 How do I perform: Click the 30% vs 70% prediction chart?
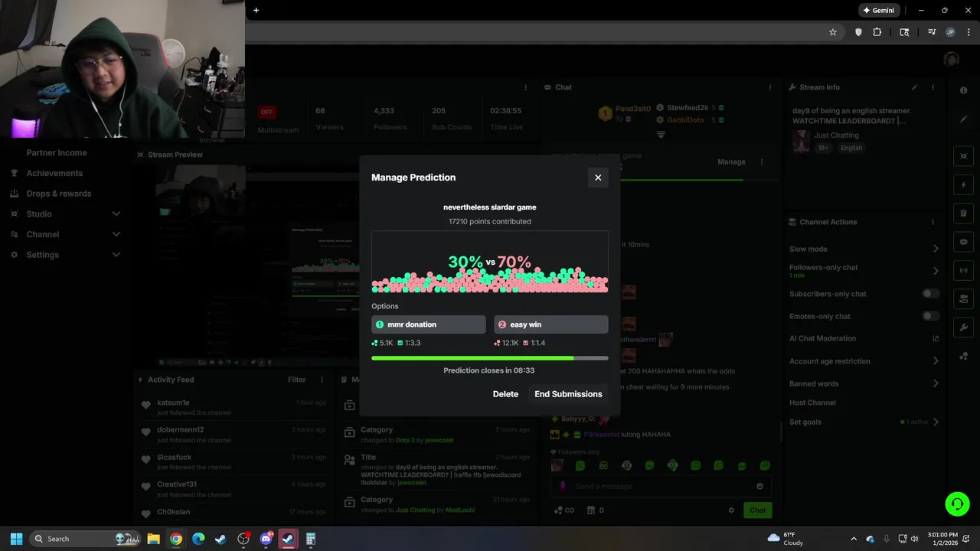click(x=490, y=262)
